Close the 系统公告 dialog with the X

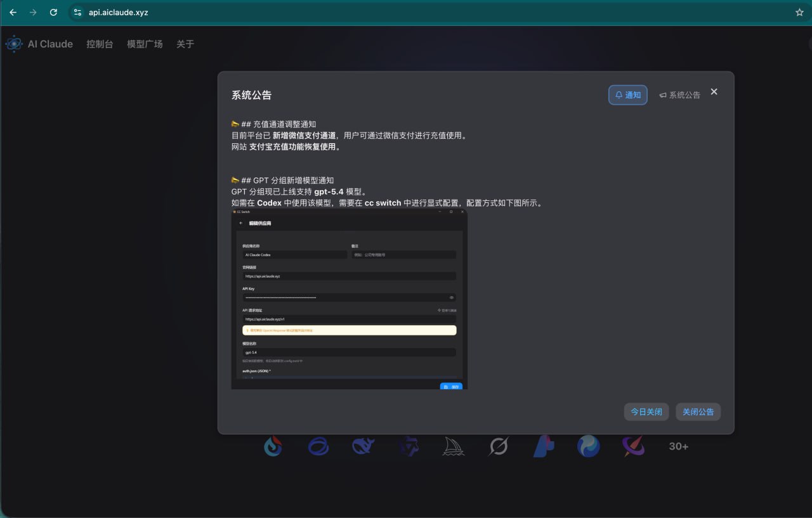[714, 92]
